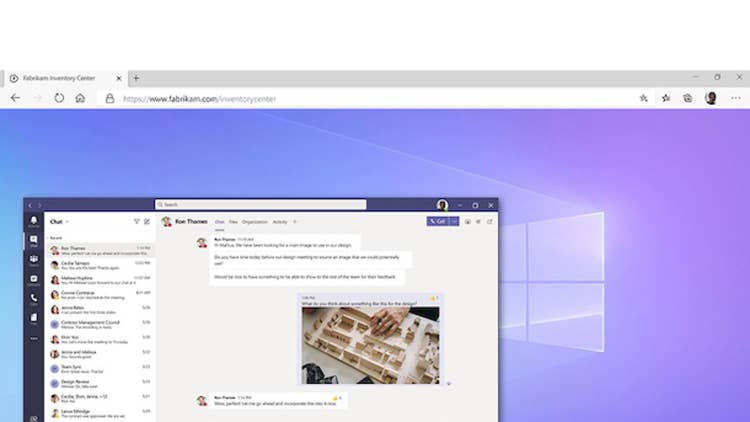Open the Fabrikam Inventory Center browser tab
The width and height of the screenshot is (750, 422).
60,78
